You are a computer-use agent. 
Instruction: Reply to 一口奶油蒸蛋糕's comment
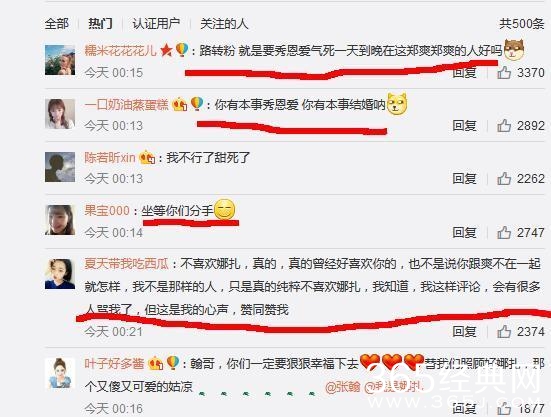tap(464, 125)
